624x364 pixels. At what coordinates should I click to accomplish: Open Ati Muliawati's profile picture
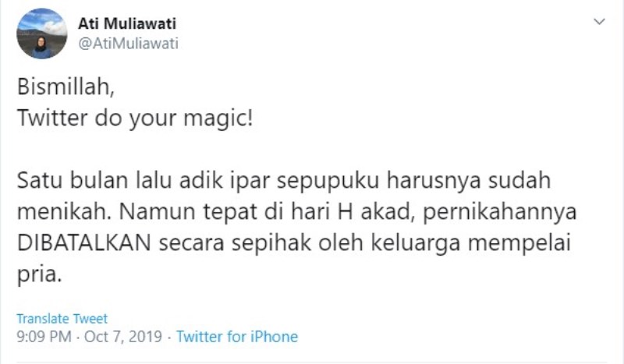(42, 34)
